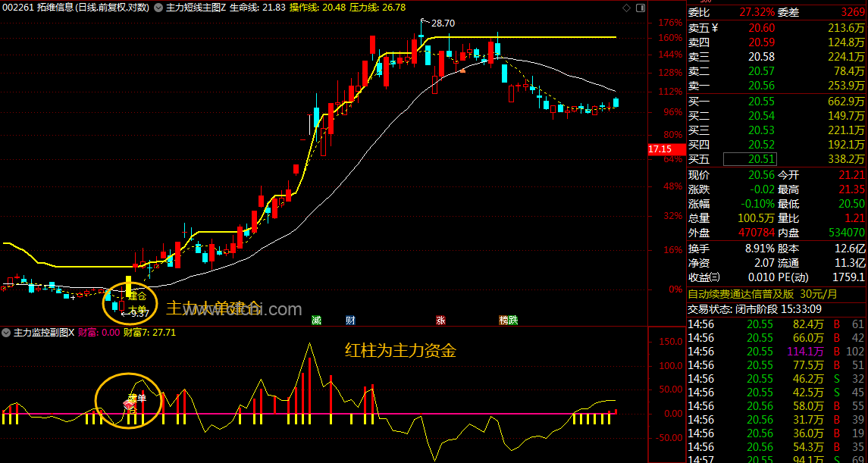The image size is (868, 463).
Task: Click the red 涨 info marker
Action: pyautogui.click(x=440, y=321)
